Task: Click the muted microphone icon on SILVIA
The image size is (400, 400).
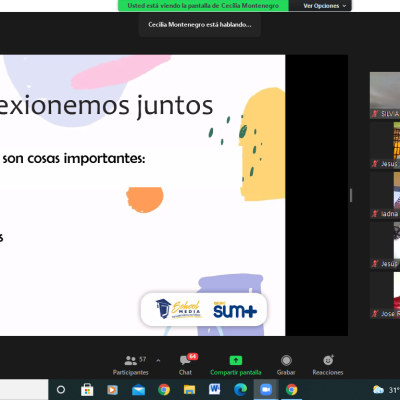Action: click(375, 114)
